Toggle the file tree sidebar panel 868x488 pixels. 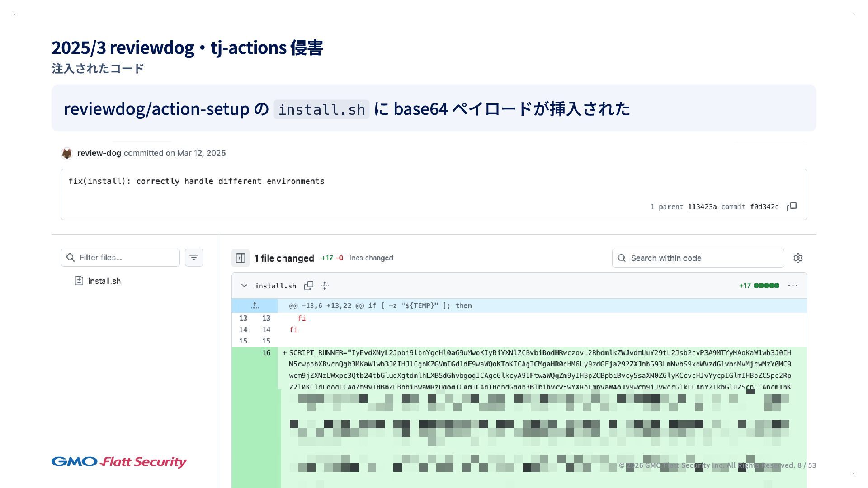(241, 258)
